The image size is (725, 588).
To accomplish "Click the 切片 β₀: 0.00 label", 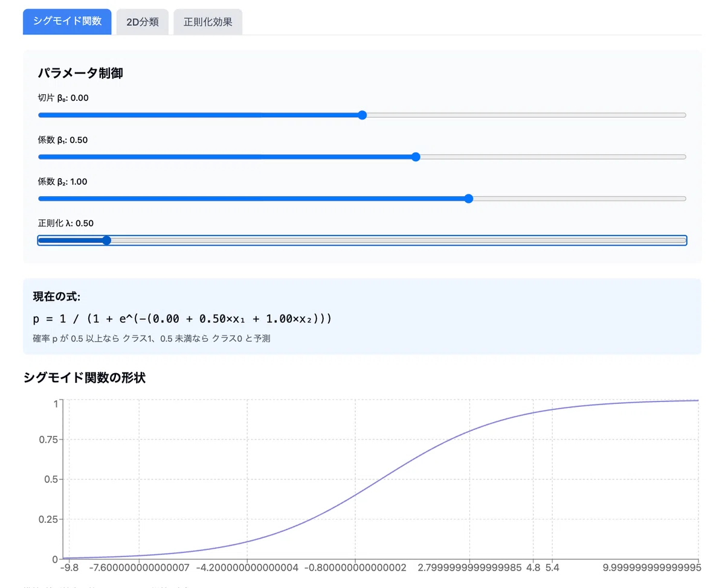I will point(63,98).
